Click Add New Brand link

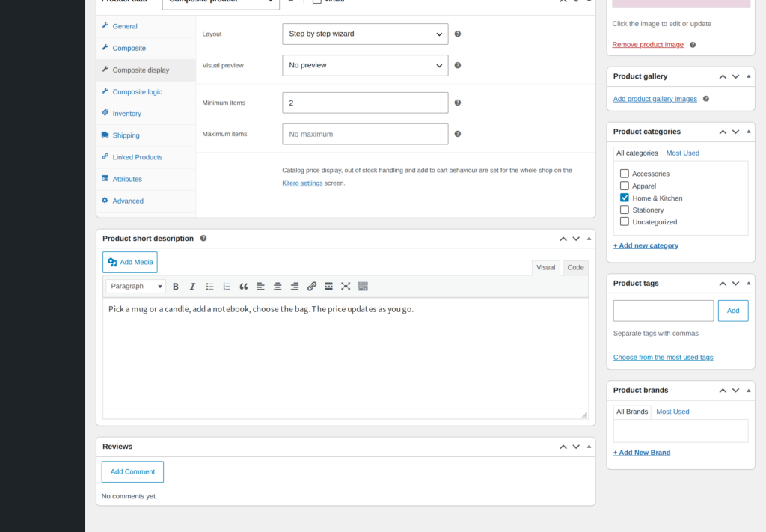[641, 453]
